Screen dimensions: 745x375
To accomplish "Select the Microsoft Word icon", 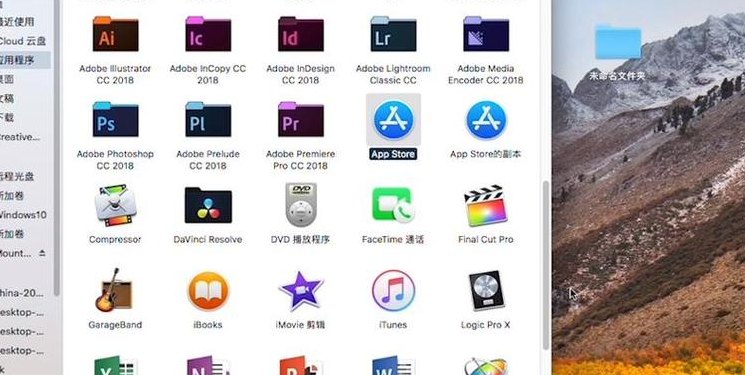I will click(393, 365).
